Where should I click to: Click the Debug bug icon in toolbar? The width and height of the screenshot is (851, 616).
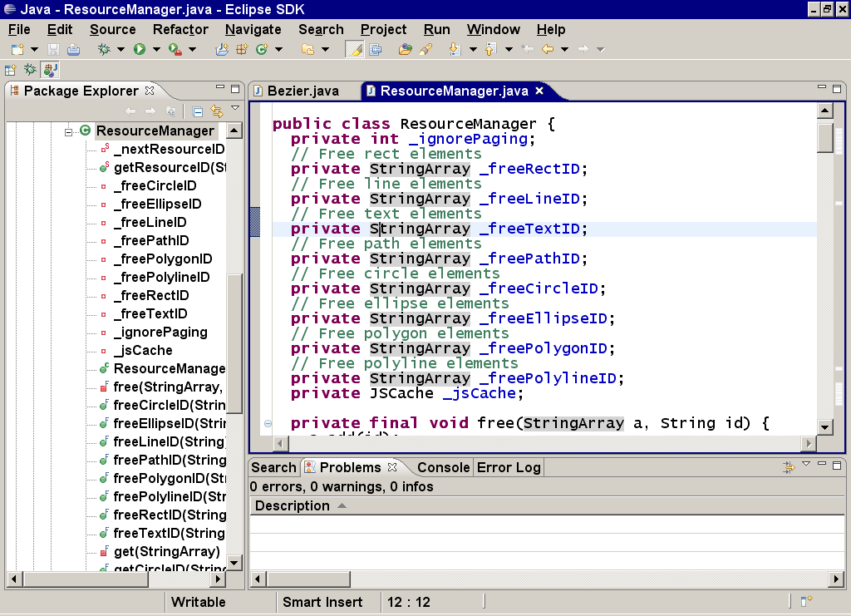(x=104, y=50)
